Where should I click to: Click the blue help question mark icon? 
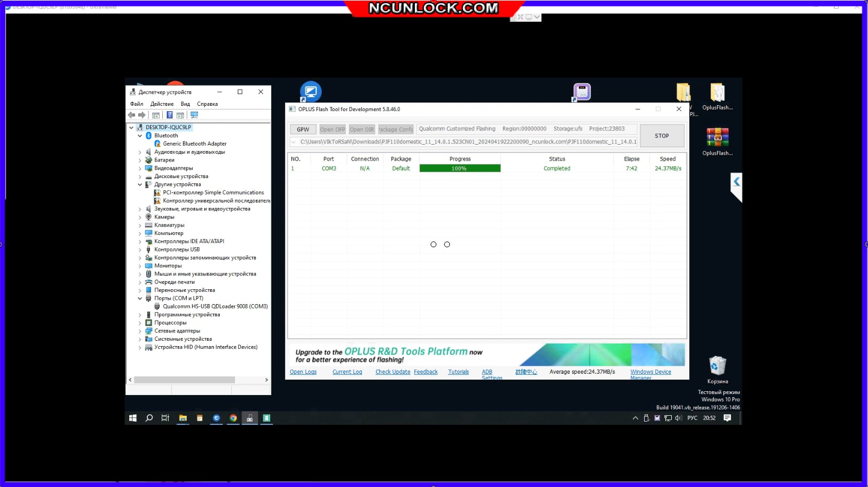point(169,115)
